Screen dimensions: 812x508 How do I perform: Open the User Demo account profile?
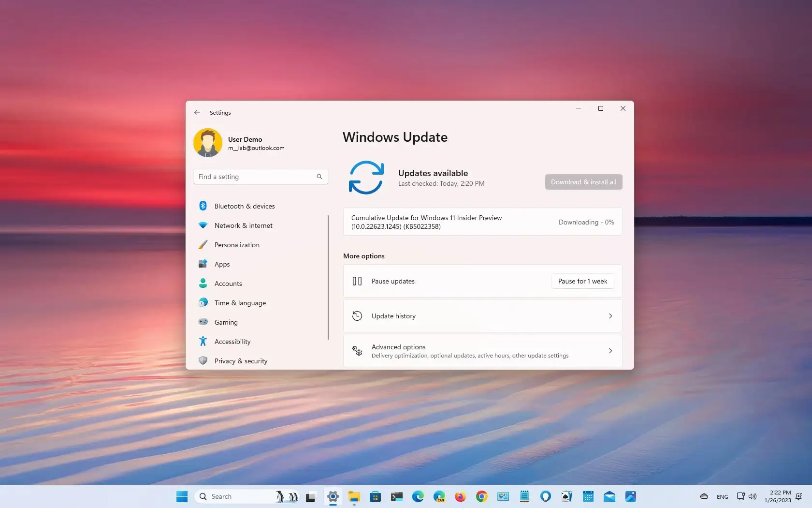(239, 143)
